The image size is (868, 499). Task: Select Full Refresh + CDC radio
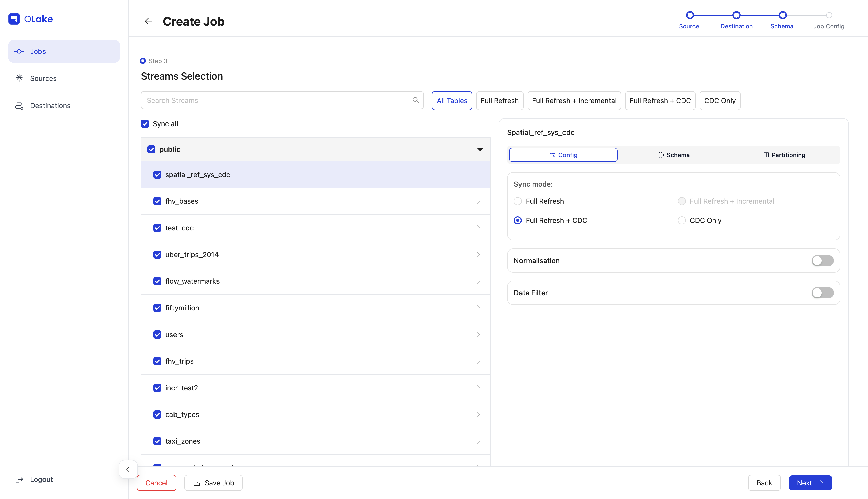pos(517,220)
